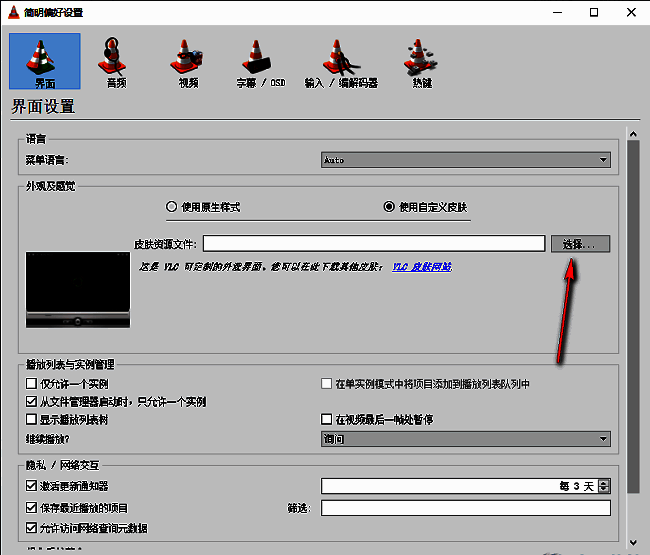The height and width of the screenshot is (555, 650).
Task: Toggle 保存最近播放的项目 checkbox
Action: (32, 507)
